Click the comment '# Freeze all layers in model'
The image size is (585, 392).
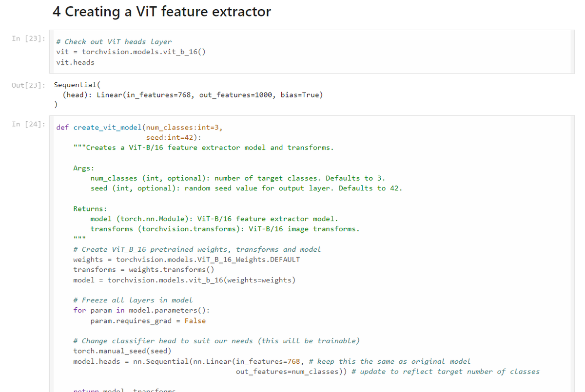point(133,300)
